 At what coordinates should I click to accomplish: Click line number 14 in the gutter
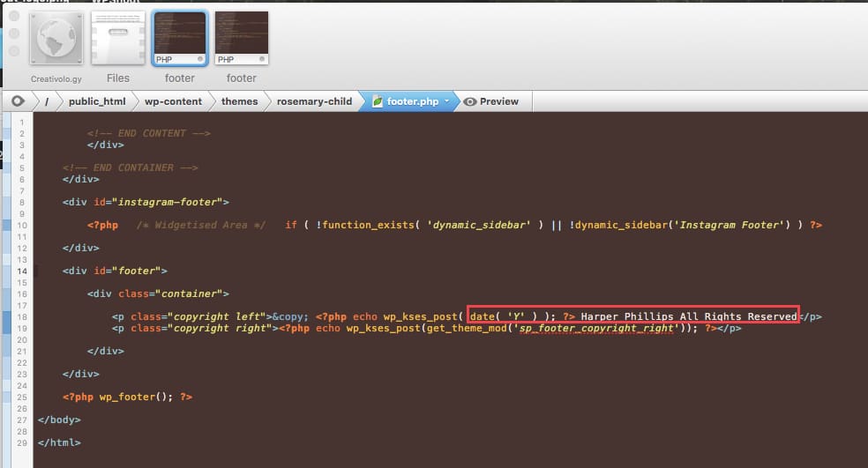click(20, 271)
